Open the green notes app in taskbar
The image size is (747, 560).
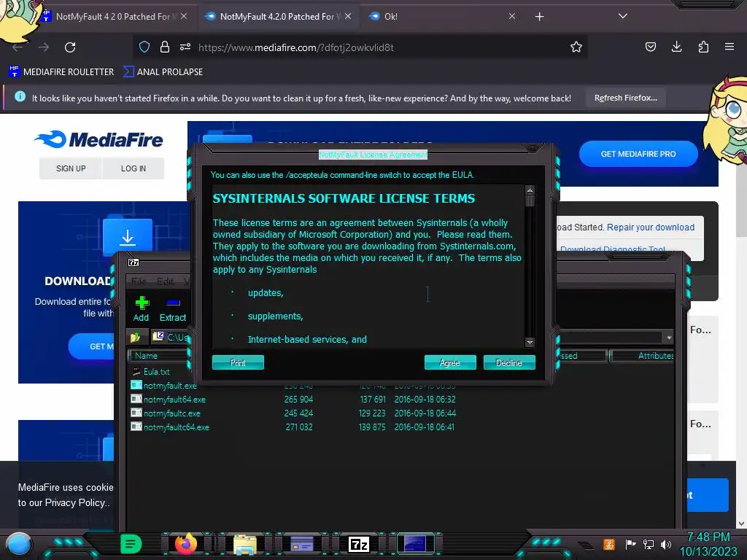click(131, 544)
